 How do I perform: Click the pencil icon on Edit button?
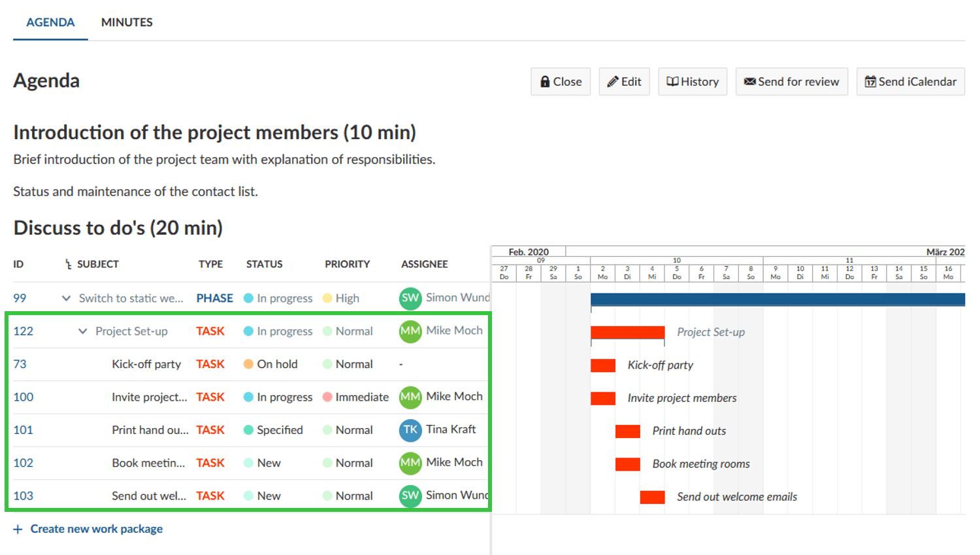tap(612, 82)
